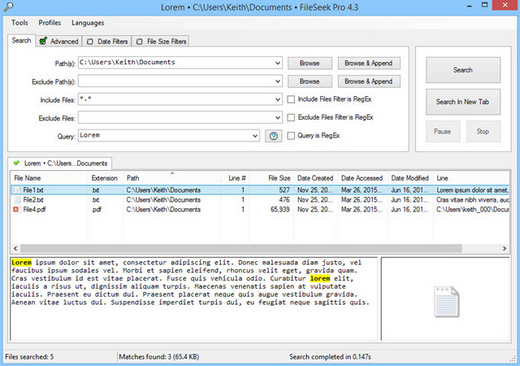Open the Profiles menu
The image size is (520, 366).
tap(50, 23)
